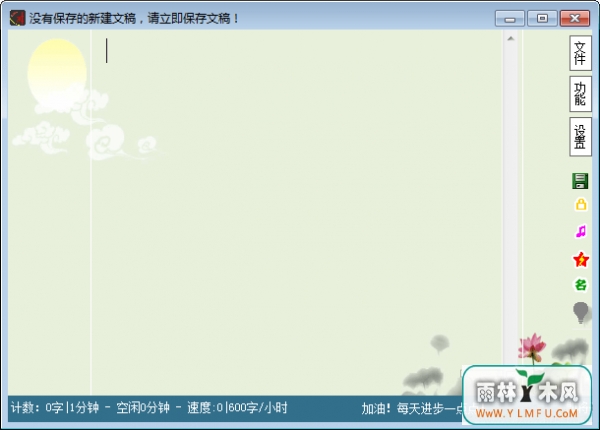Click into the text editing area
This screenshot has width=600, height=430.
point(297,212)
